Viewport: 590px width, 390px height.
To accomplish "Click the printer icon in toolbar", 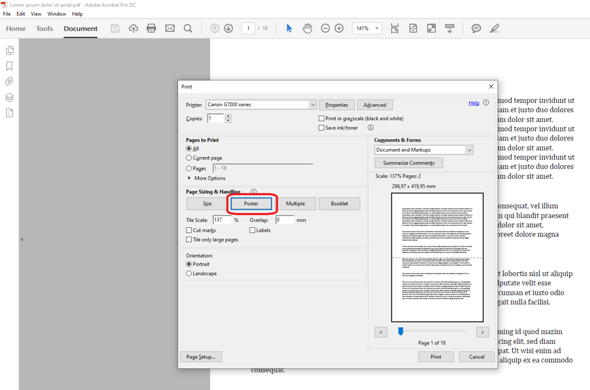I will pyautogui.click(x=151, y=28).
